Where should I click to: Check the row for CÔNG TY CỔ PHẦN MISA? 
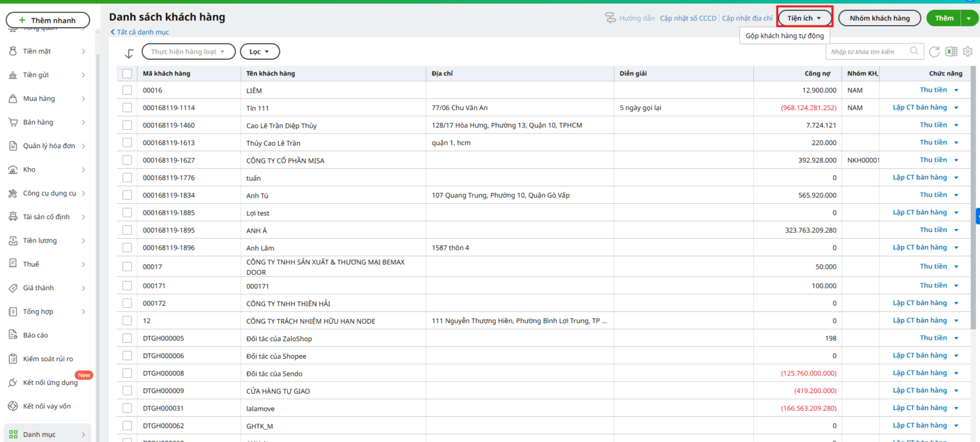tap(127, 160)
